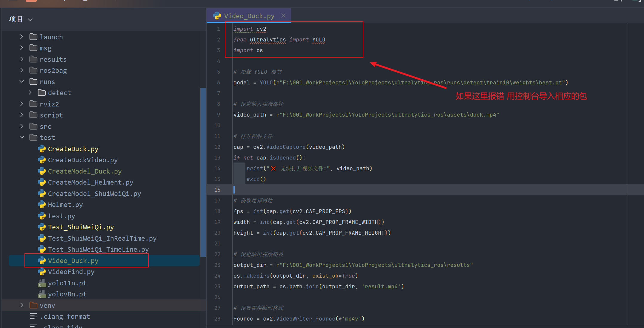Click the yolov8n.pt model file icon
The height and width of the screenshot is (328, 644).
click(x=42, y=294)
